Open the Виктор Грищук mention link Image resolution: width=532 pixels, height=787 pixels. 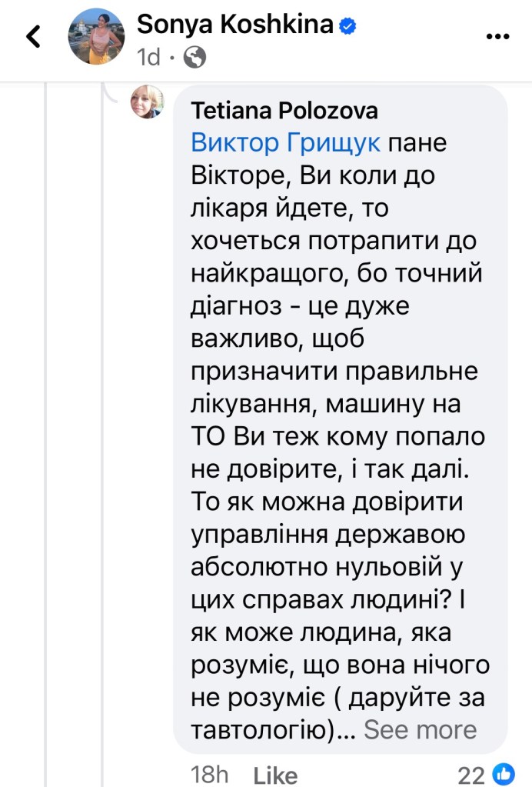285,143
